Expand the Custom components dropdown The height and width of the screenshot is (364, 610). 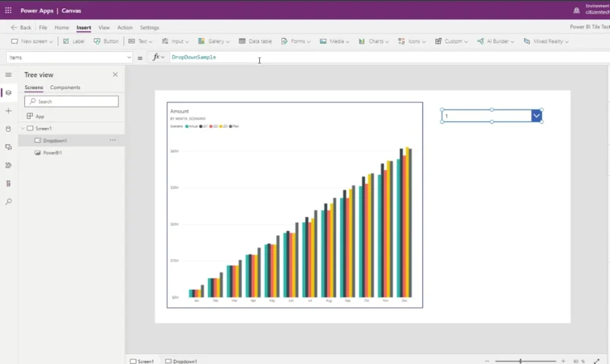(x=451, y=41)
